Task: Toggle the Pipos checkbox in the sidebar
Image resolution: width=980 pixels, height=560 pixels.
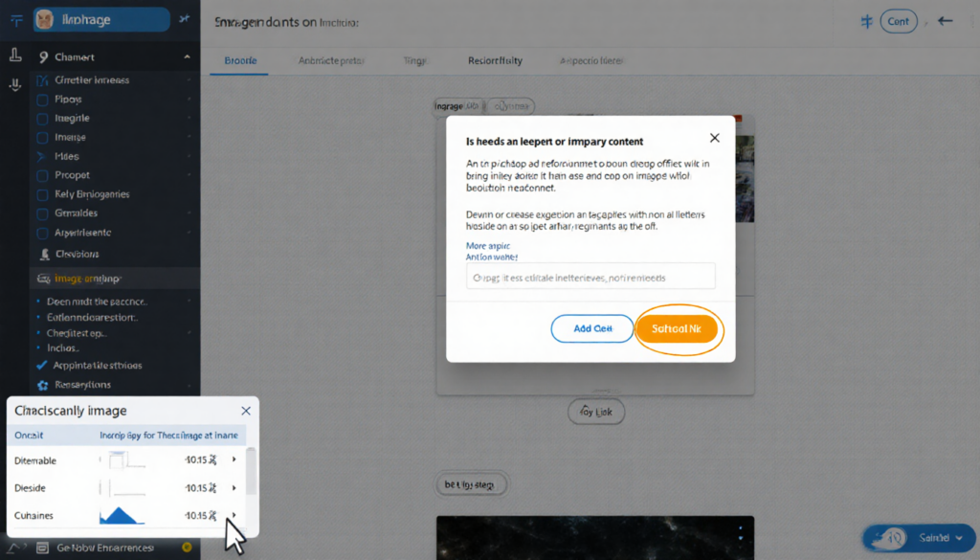Action: tap(42, 99)
